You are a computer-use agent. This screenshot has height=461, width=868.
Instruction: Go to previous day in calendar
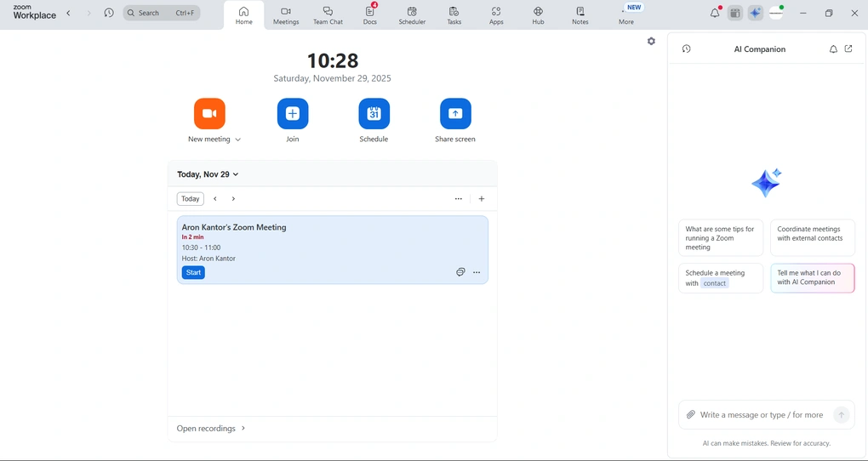tap(215, 199)
